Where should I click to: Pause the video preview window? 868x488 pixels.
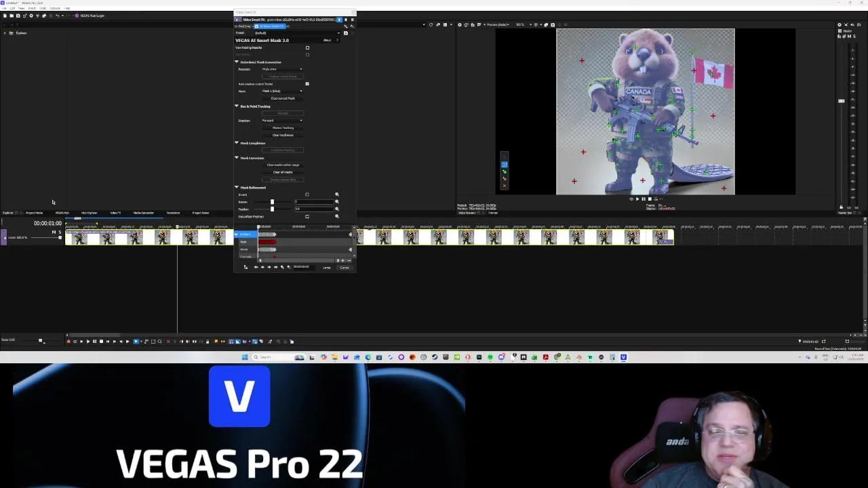point(644,199)
